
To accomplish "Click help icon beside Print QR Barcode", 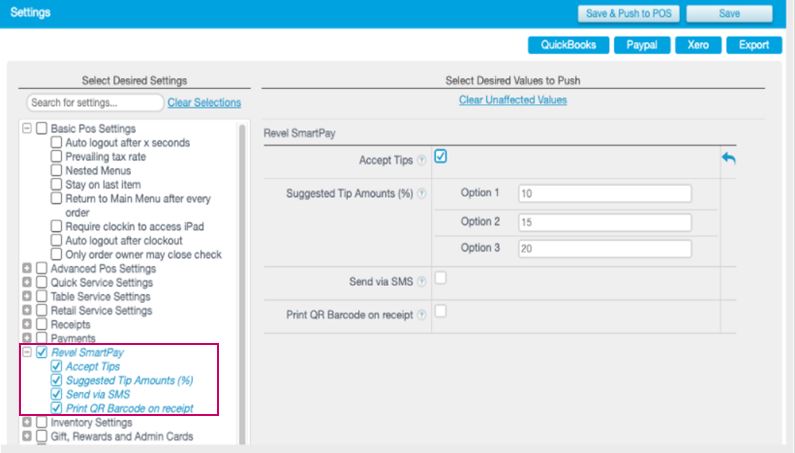I will pos(421,314).
